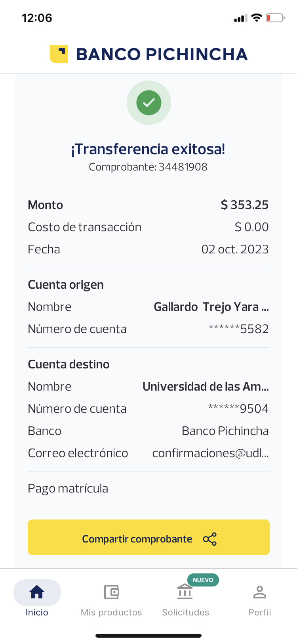This screenshot has height=644, width=297.
Task: Select the Inicio tab label
Action: (x=37, y=612)
